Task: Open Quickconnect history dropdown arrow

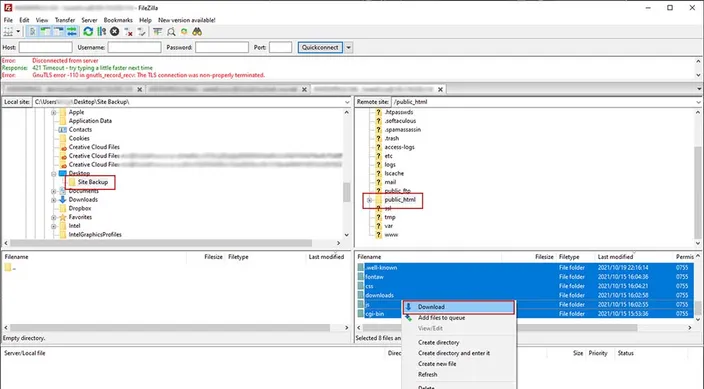Action: (x=348, y=48)
